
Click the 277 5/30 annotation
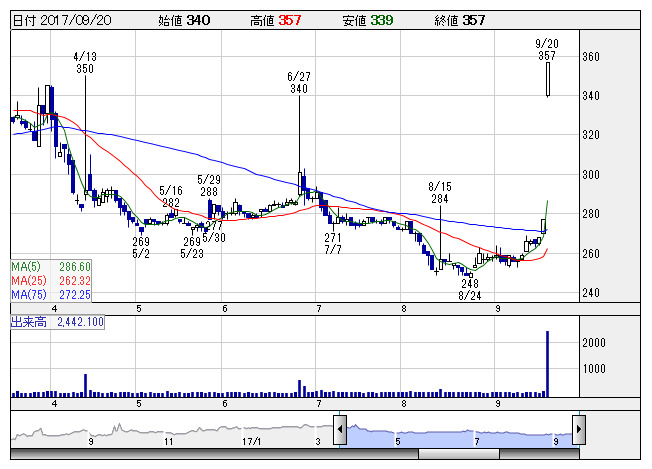coord(215,232)
